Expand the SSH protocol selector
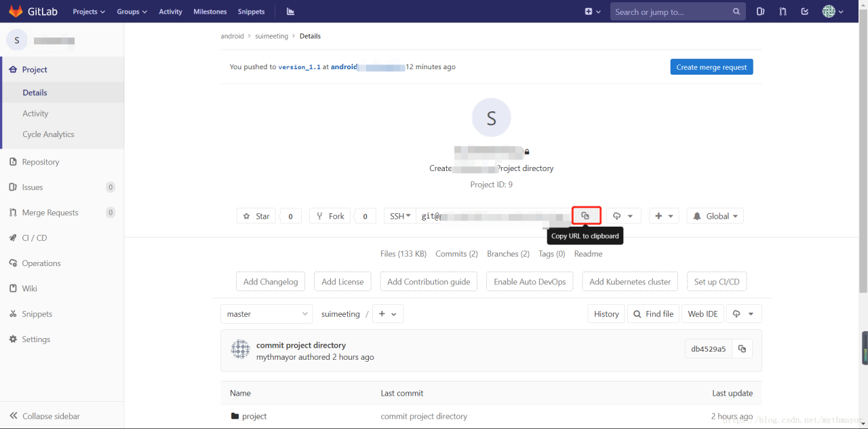 point(400,216)
